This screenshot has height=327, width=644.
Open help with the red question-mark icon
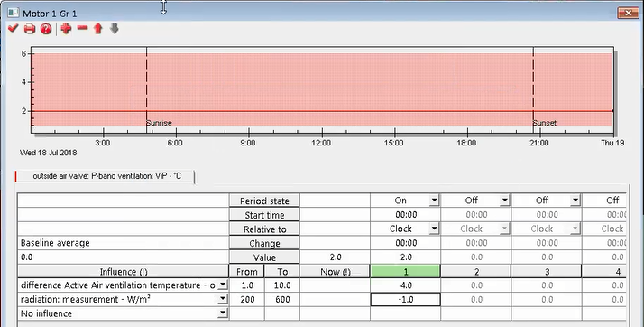(x=46, y=29)
